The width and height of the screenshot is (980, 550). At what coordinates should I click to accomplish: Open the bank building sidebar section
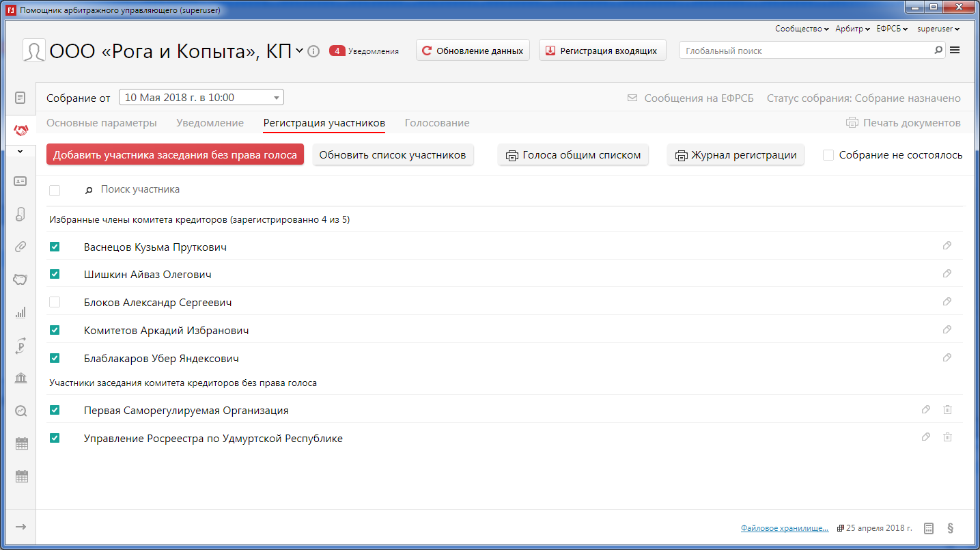[x=20, y=378]
